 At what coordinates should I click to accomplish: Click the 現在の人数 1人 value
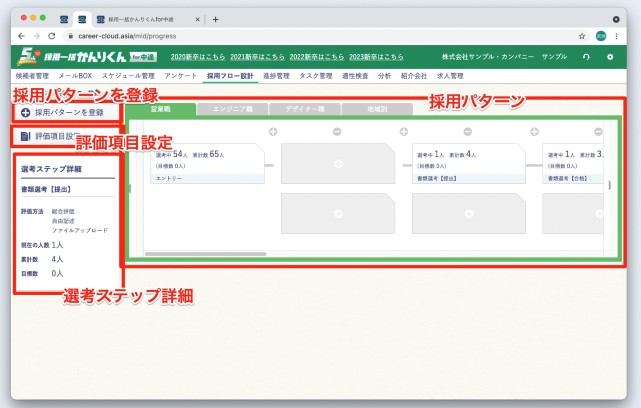pos(57,245)
